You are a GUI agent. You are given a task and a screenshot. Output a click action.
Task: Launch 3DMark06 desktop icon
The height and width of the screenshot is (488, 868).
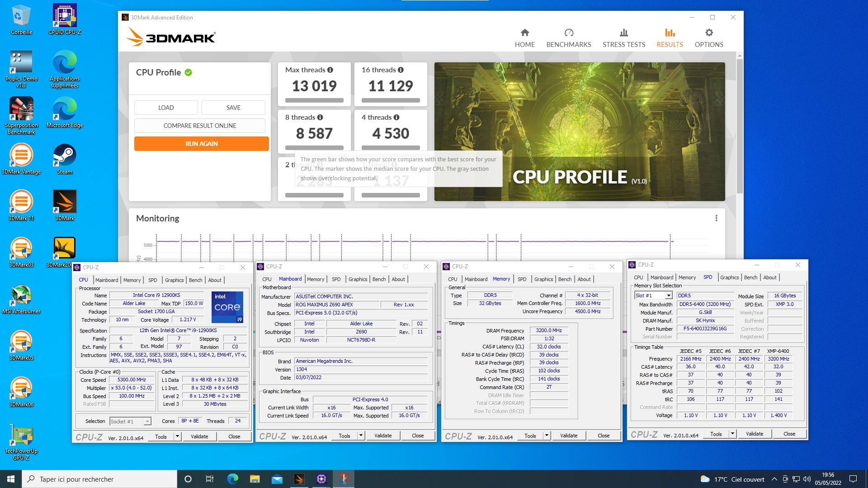pos(21,392)
